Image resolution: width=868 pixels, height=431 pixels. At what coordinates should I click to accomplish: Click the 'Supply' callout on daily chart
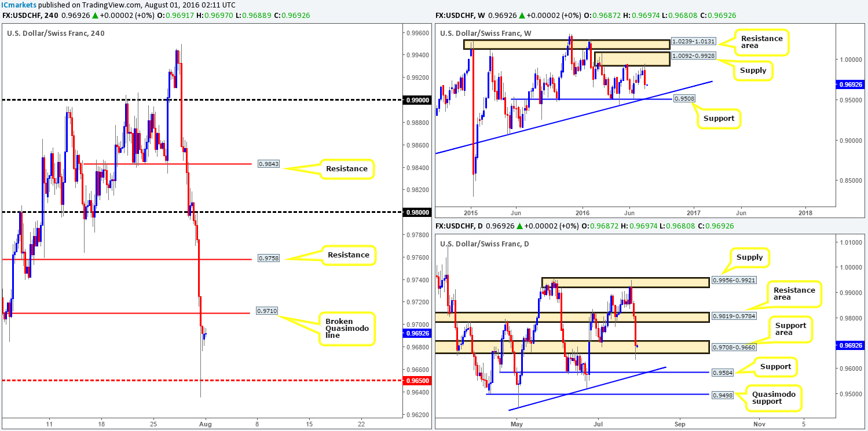click(x=750, y=257)
